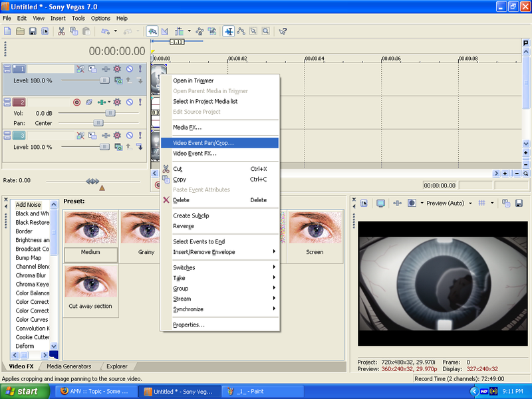Expand the Stream submenu

[x=219, y=299]
